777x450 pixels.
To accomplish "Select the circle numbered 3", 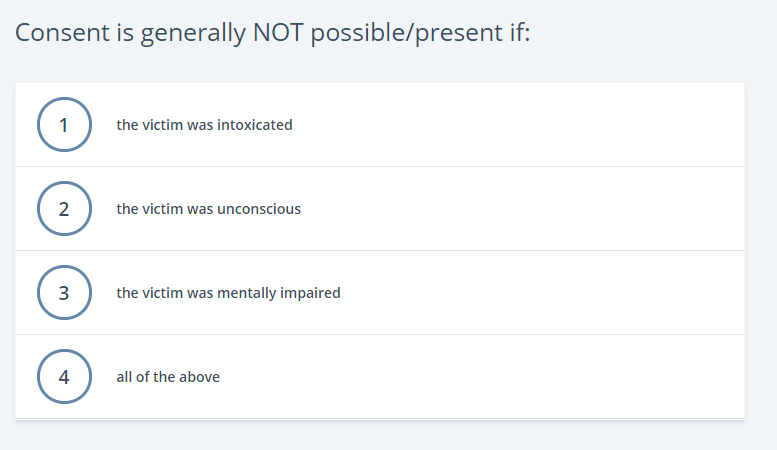I will click(64, 292).
